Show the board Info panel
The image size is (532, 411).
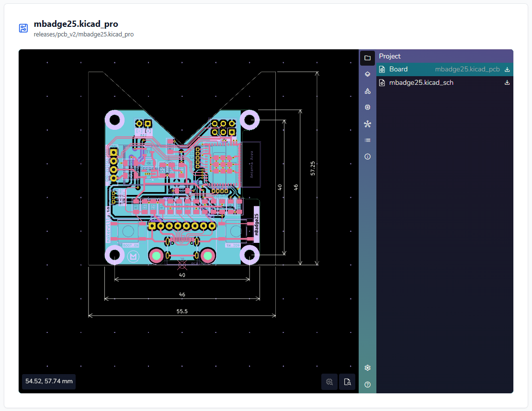click(367, 157)
